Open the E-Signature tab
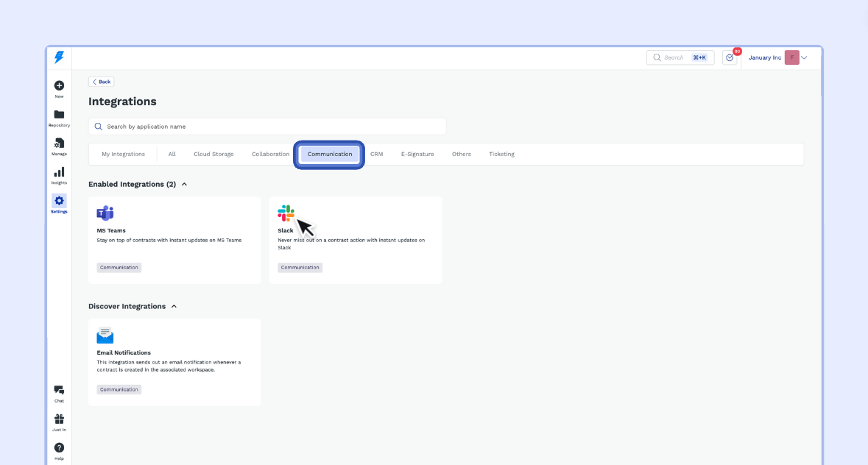This screenshot has width=868, height=465. coord(417,155)
